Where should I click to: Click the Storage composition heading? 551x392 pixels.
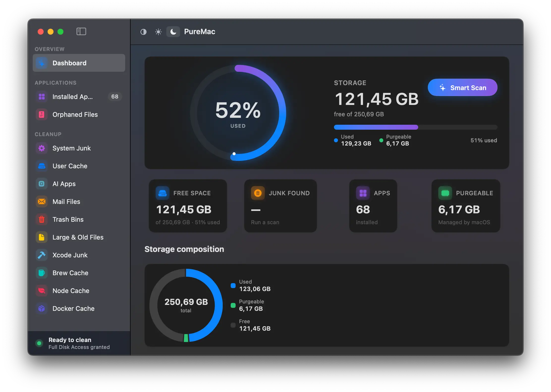(x=184, y=249)
